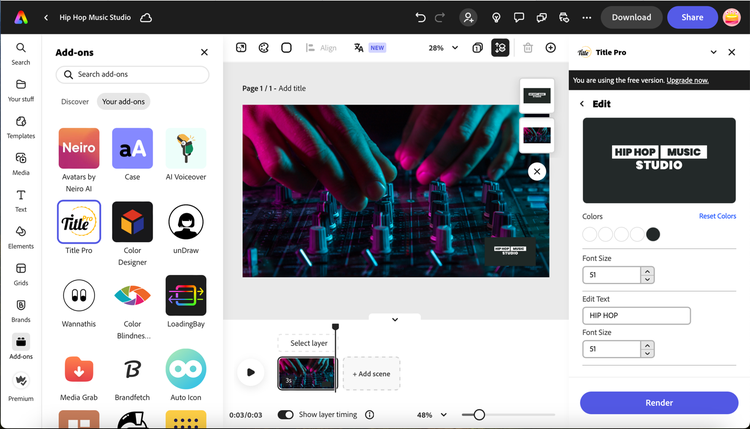Click Reset Colors link

coord(717,216)
